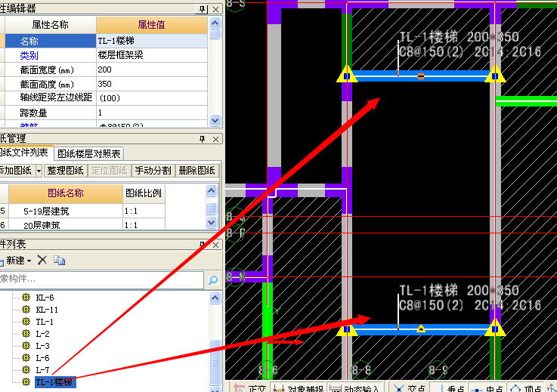The width and height of the screenshot is (557, 392).
Task: Click the gear icon beside TL-1
Action: pyautogui.click(x=26, y=321)
